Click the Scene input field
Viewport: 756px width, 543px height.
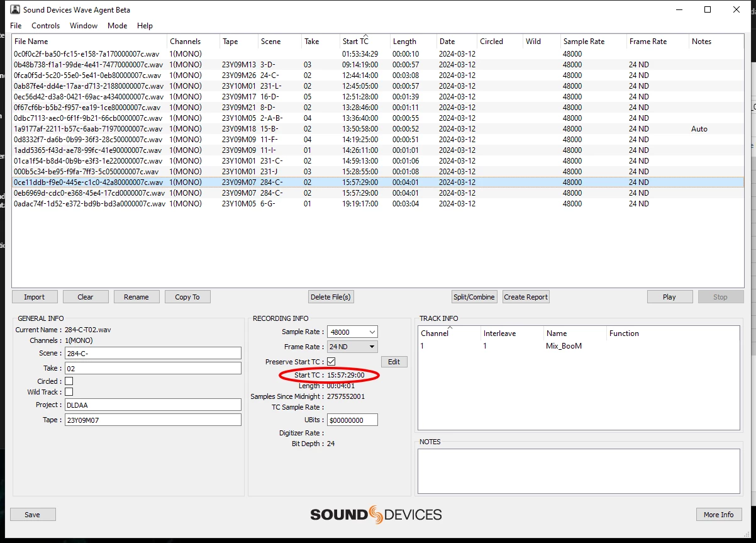coord(153,353)
